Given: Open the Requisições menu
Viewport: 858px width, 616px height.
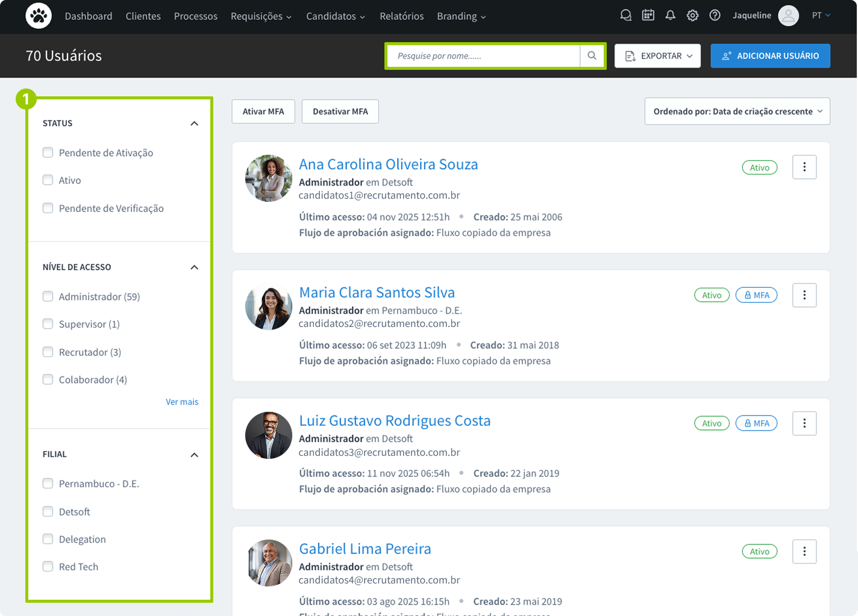Looking at the screenshot, I should click(x=261, y=16).
